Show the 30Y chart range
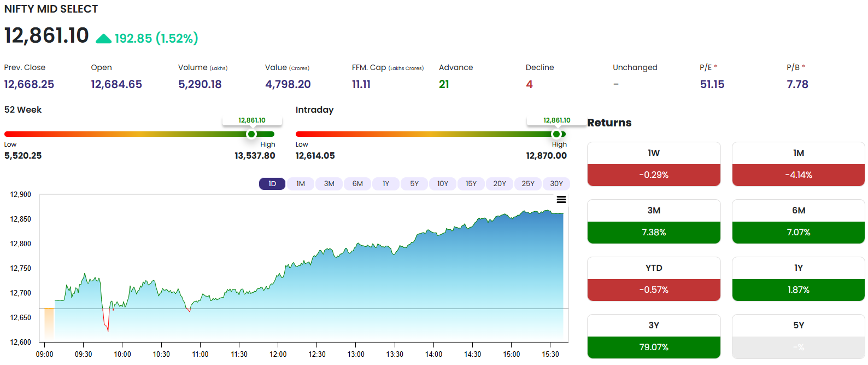Image resolution: width=868 pixels, height=365 pixels. coord(556,184)
